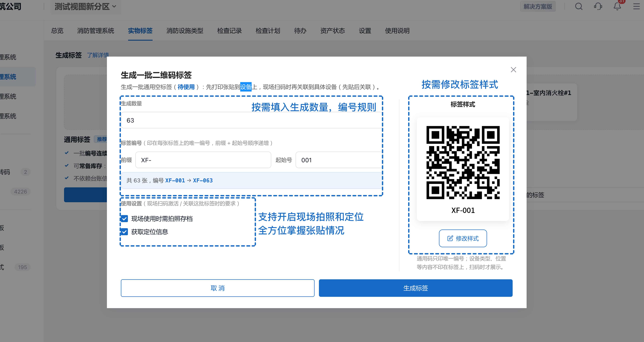Click the 修改样式 button
The width and height of the screenshot is (644, 342).
point(463,238)
